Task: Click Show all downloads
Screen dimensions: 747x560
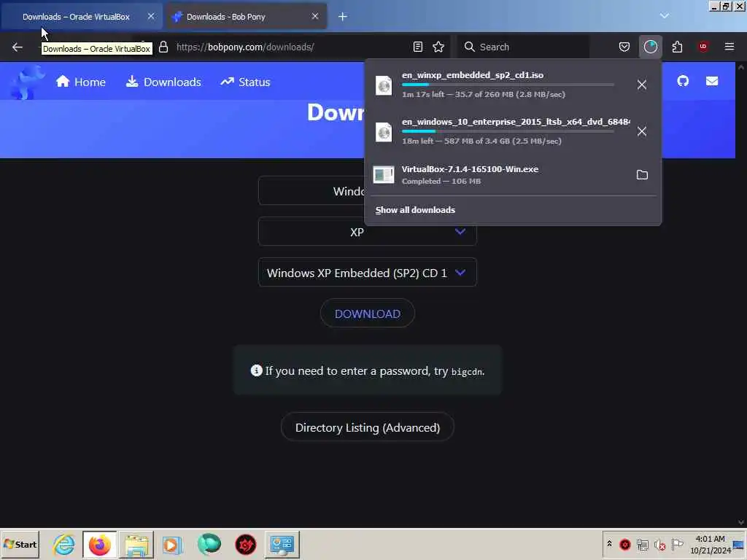Action: click(415, 210)
